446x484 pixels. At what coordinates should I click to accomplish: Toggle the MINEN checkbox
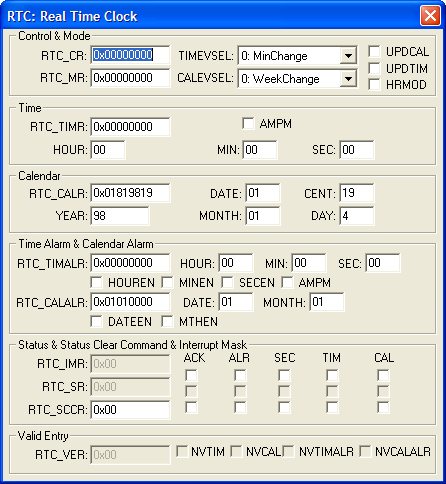click(x=167, y=283)
